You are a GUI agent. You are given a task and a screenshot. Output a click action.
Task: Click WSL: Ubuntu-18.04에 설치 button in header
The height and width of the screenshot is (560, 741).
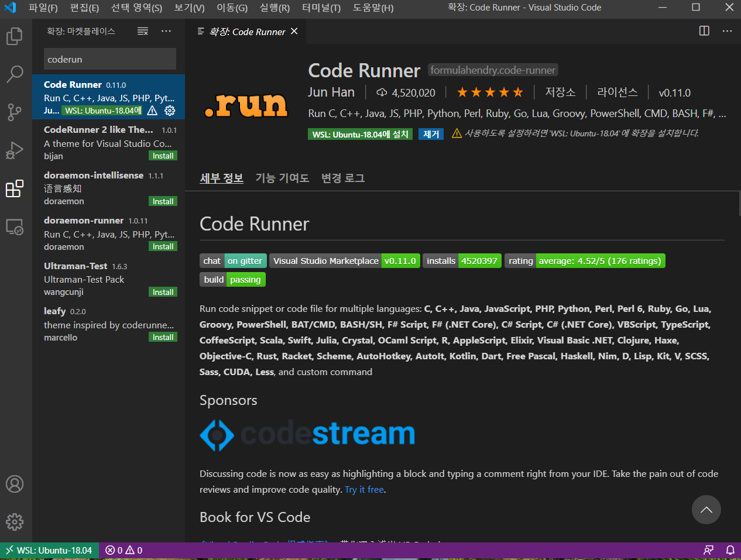[x=360, y=134]
